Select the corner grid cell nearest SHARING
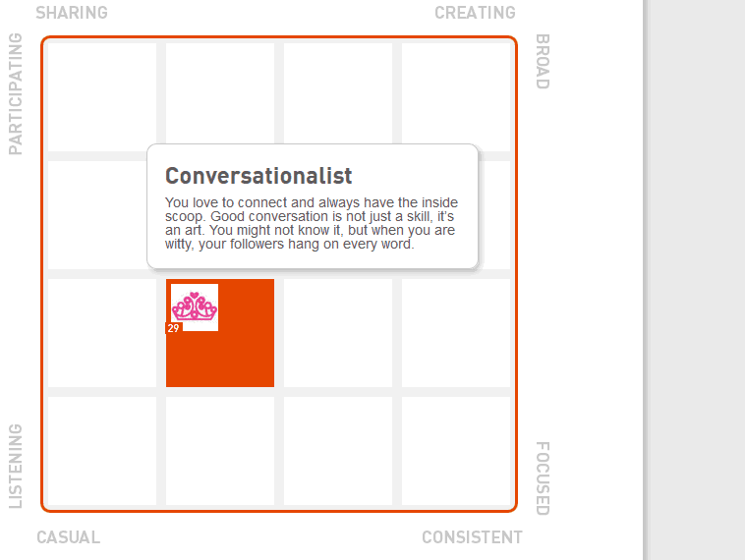 click(102, 97)
